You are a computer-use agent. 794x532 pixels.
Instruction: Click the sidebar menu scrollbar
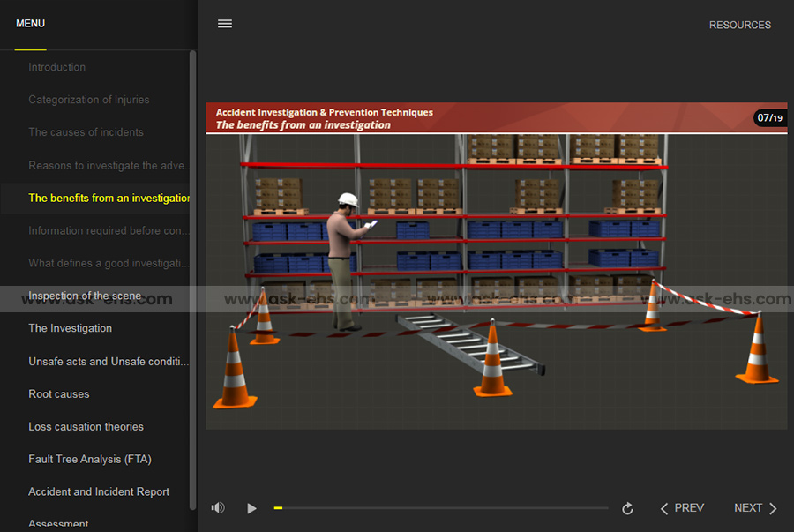click(x=193, y=279)
